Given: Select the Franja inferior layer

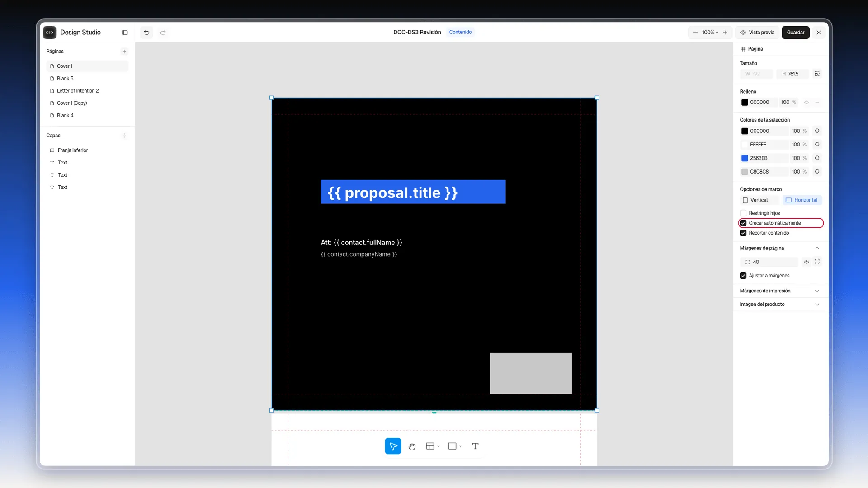Looking at the screenshot, I should point(87,150).
